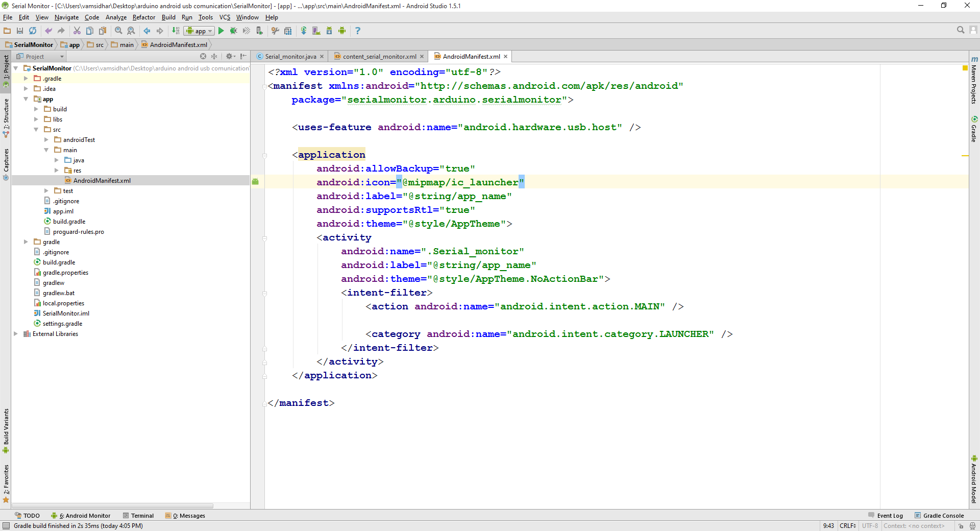The width and height of the screenshot is (980, 531).
Task: Open the Event Log
Action: coord(889,516)
